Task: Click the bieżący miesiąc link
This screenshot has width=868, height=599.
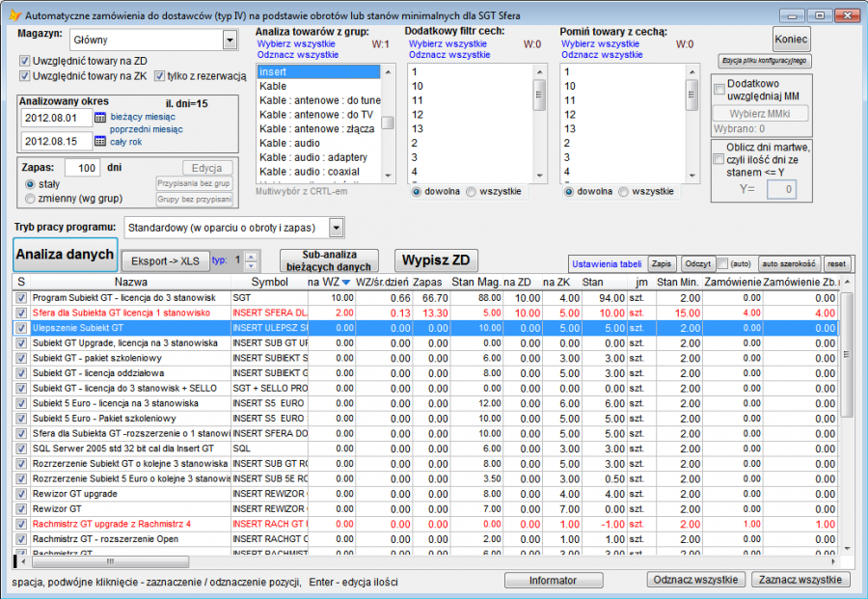Action: (143, 117)
